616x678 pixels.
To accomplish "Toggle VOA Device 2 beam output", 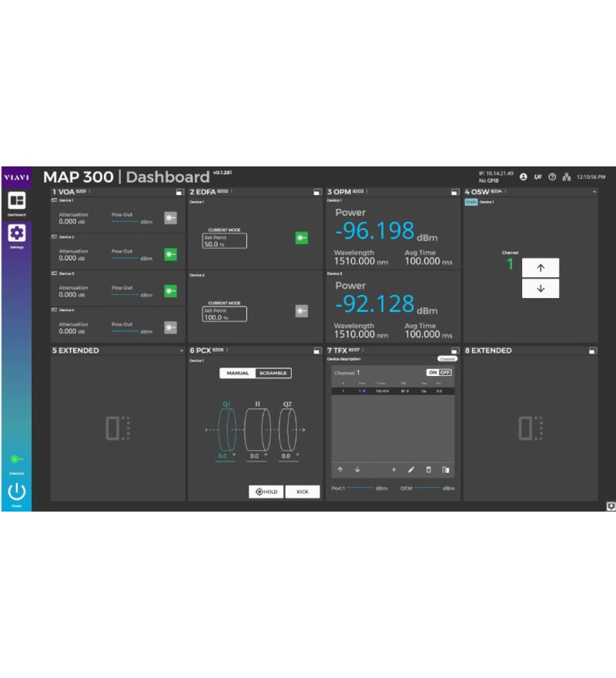I will [x=170, y=254].
